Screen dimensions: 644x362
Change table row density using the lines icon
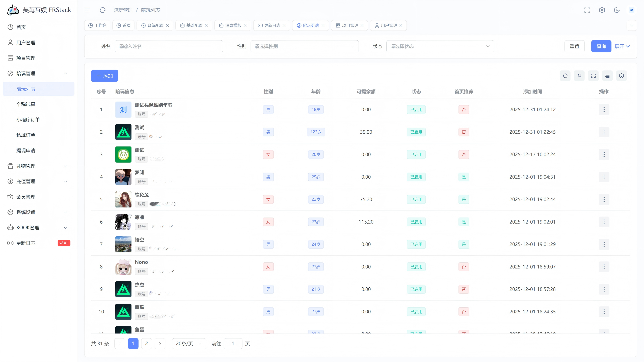[x=607, y=76]
